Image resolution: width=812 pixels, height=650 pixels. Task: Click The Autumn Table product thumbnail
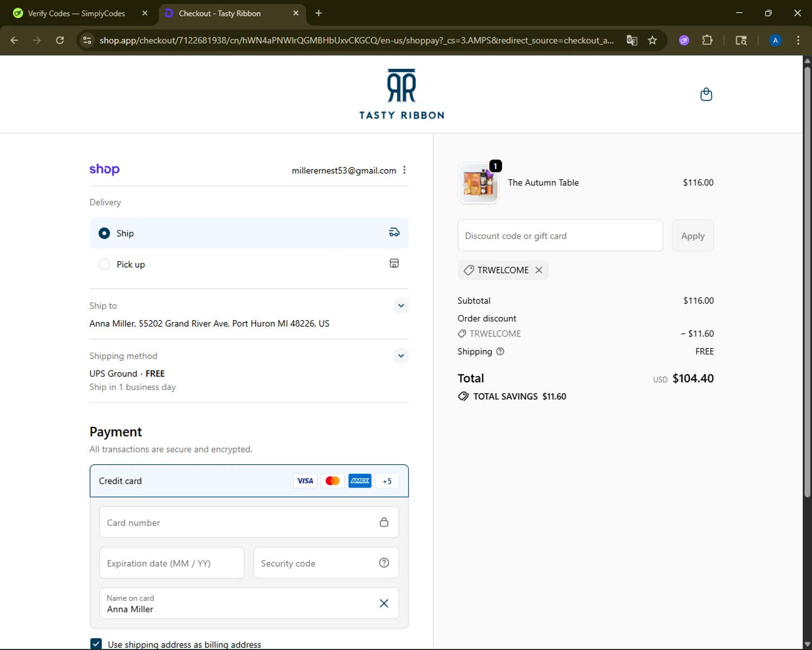[478, 183]
